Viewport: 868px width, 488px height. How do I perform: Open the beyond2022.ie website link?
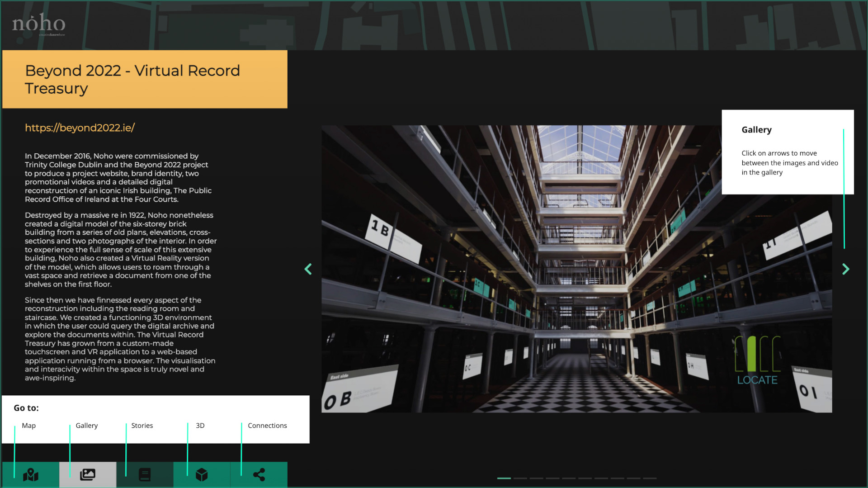click(80, 128)
